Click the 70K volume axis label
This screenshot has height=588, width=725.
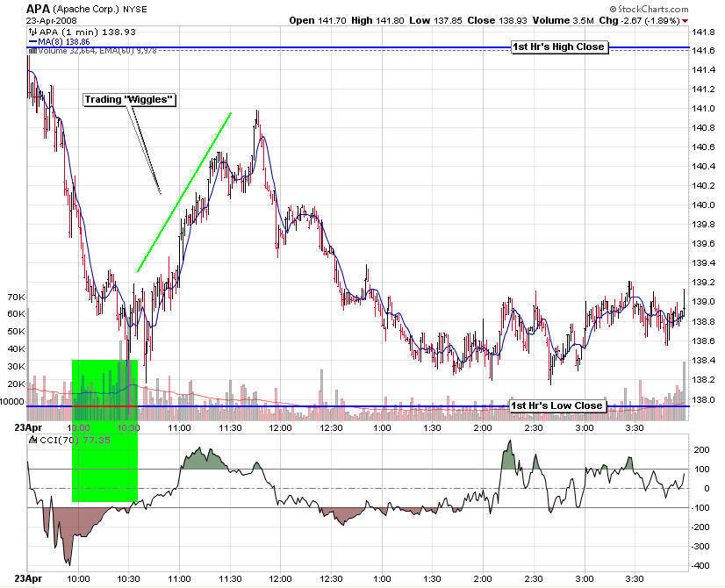coord(16,298)
